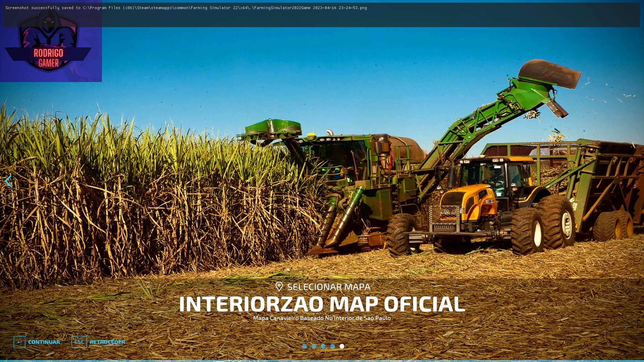
Task: Click the ESC key icon
Action: (79, 342)
